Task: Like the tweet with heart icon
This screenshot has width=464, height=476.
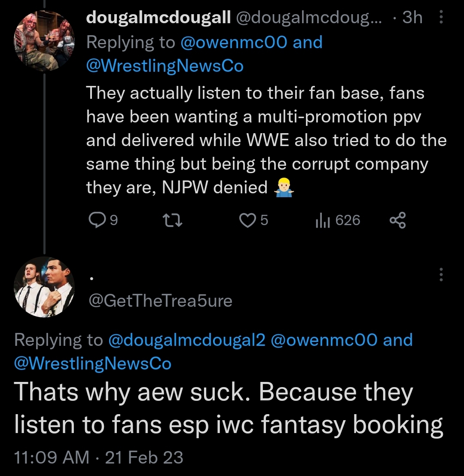Action: (x=247, y=220)
